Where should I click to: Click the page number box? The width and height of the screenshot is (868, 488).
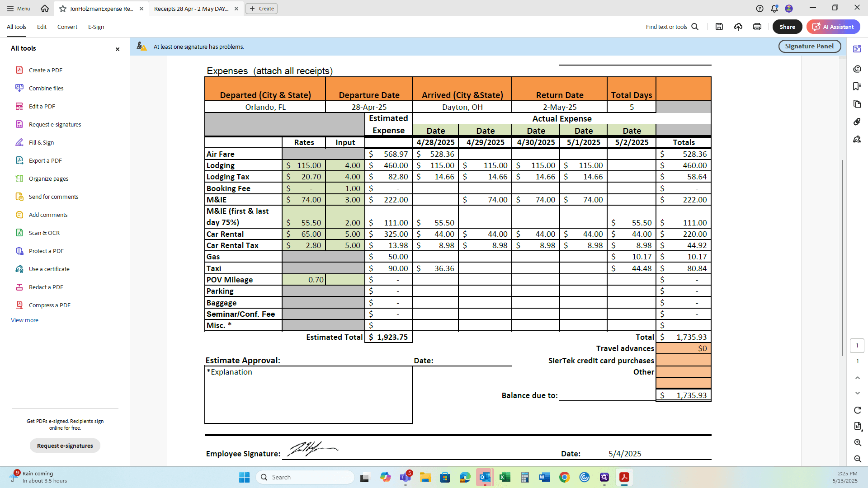857,346
